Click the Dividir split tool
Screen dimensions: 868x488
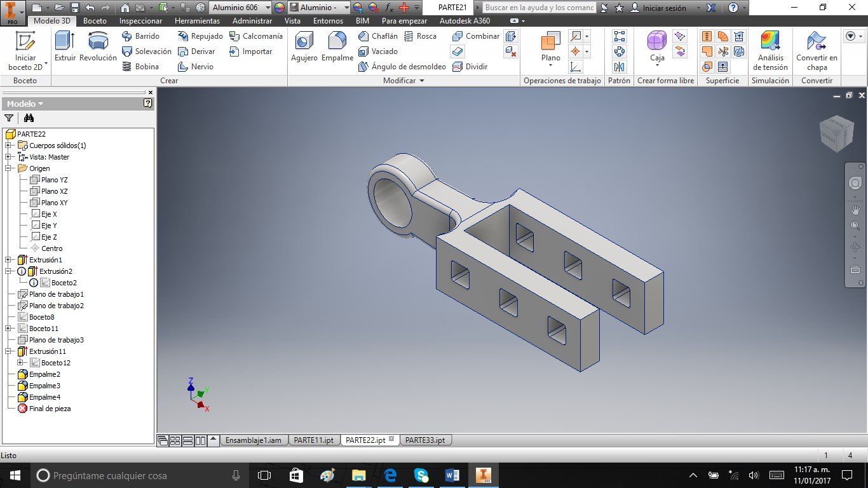(470, 67)
